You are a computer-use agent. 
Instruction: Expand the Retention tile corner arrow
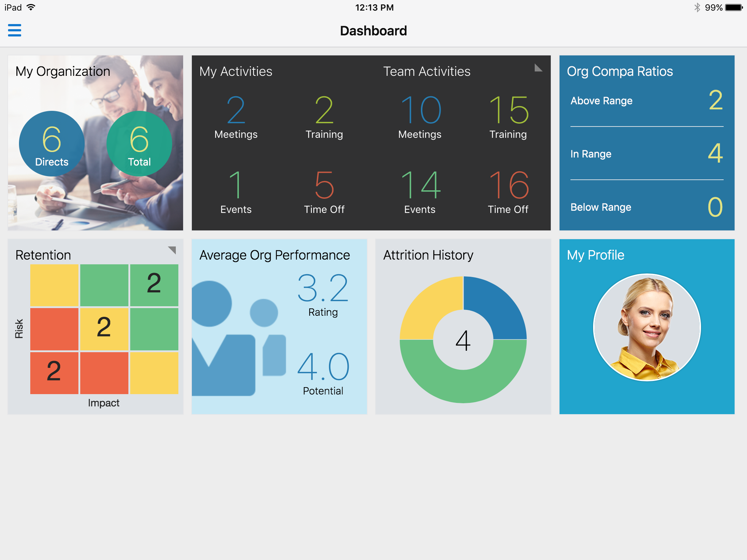172,250
